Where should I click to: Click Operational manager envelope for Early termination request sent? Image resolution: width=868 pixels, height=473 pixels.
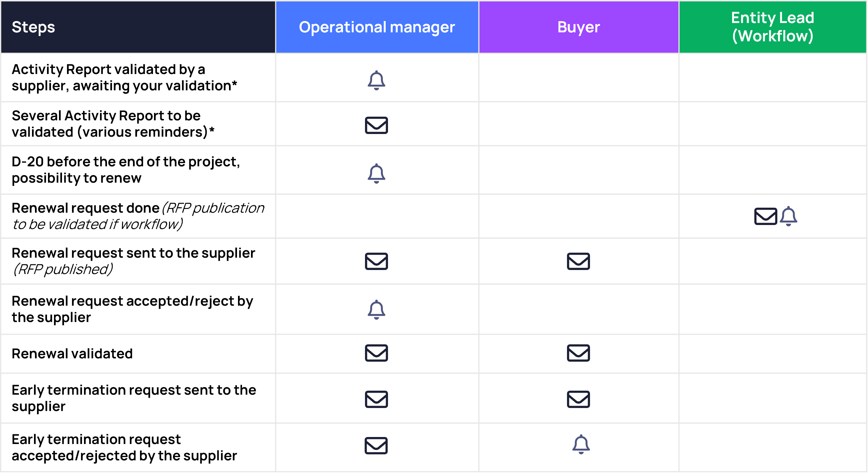point(376,400)
